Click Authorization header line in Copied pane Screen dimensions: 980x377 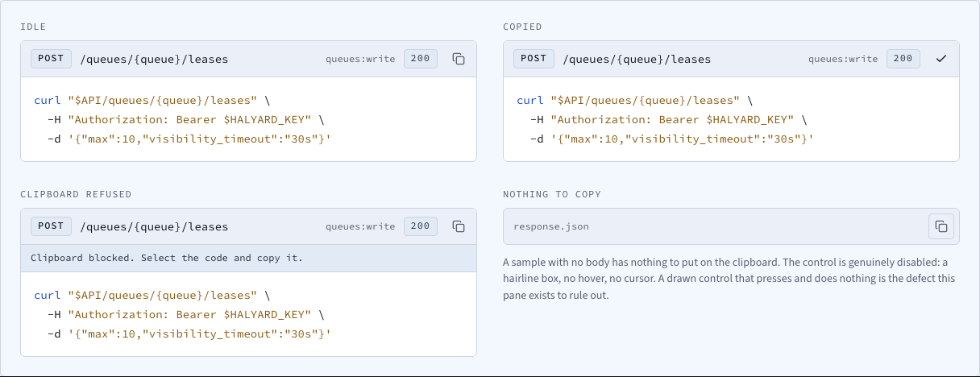(x=670, y=120)
